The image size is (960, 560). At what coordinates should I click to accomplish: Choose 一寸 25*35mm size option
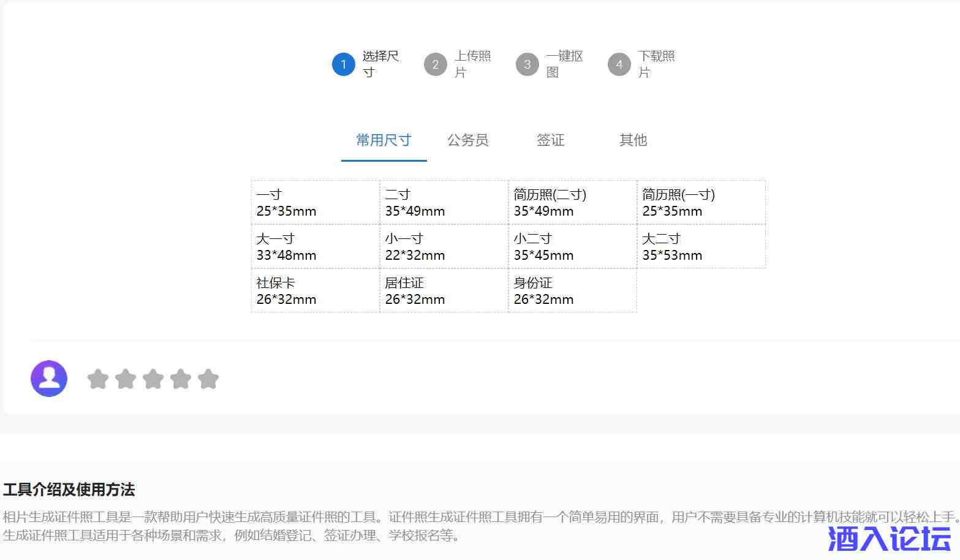316,203
